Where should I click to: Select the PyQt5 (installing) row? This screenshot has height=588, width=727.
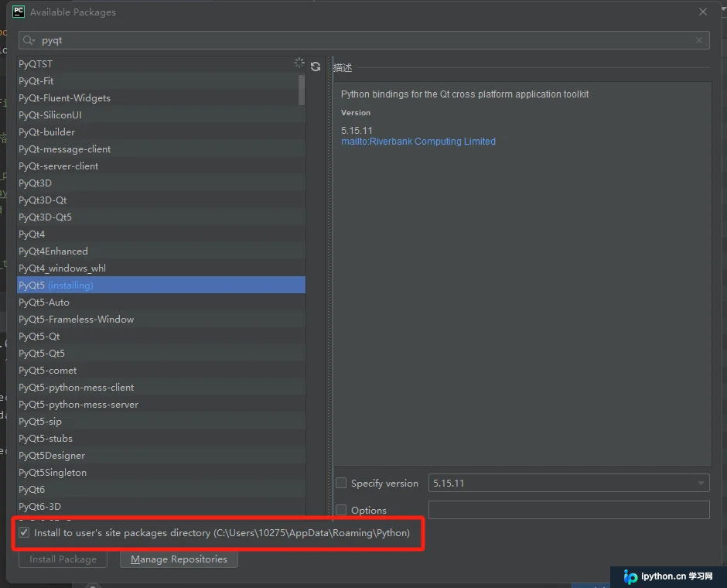pyautogui.click(x=161, y=285)
